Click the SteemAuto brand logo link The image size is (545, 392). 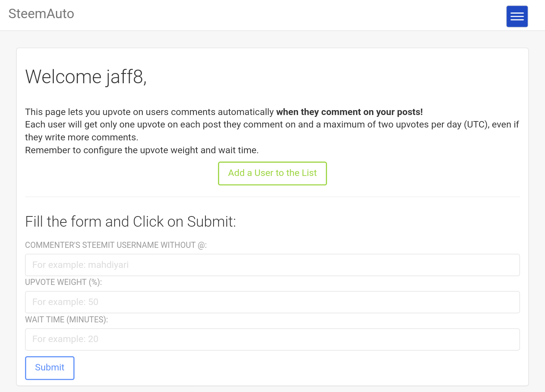[x=41, y=14]
